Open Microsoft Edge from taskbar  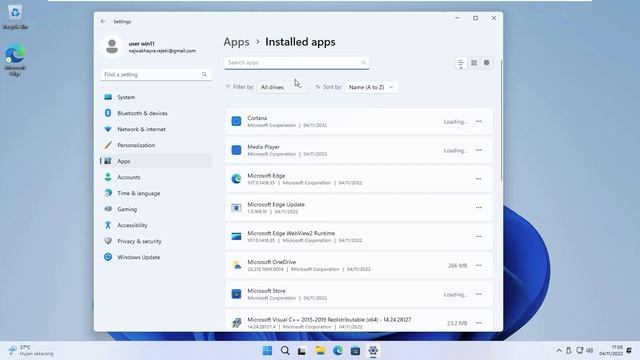pyautogui.click(x=338, y=351)
